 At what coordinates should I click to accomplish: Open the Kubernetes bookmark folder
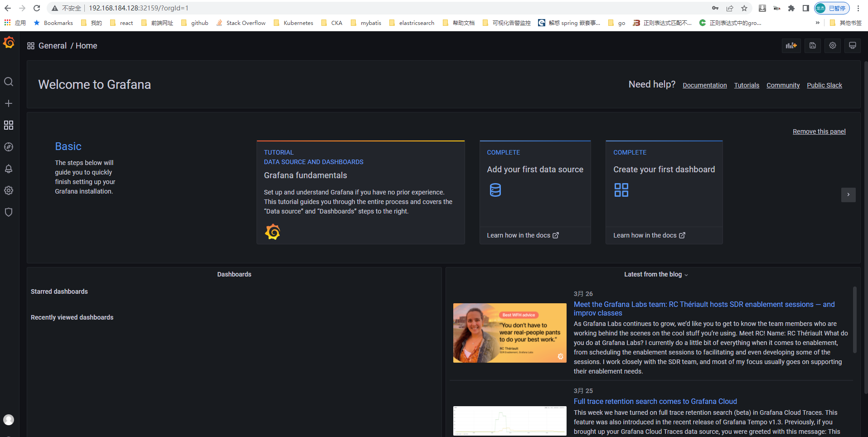click(293, 23)
